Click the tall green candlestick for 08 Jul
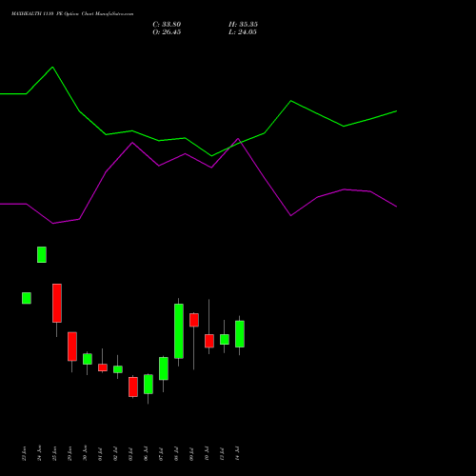This screenshot has width=476, height=476. (179, 331)
